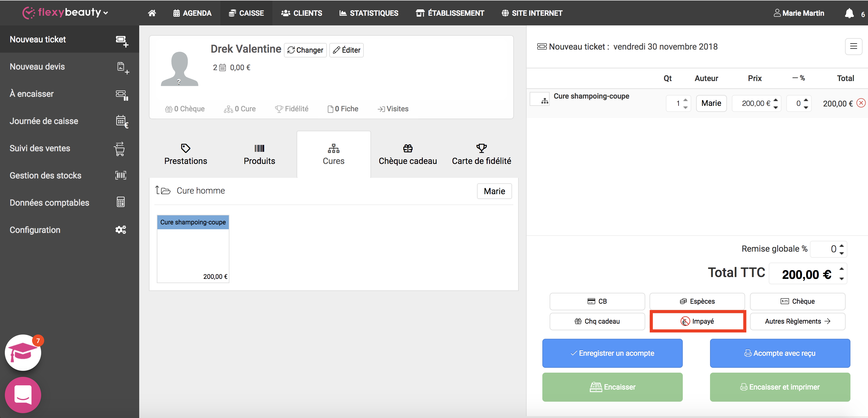Viewport: 868px width, 418px height.
Task: Click the Gestion des stocks barcode icon
Action: coord(121,175)
